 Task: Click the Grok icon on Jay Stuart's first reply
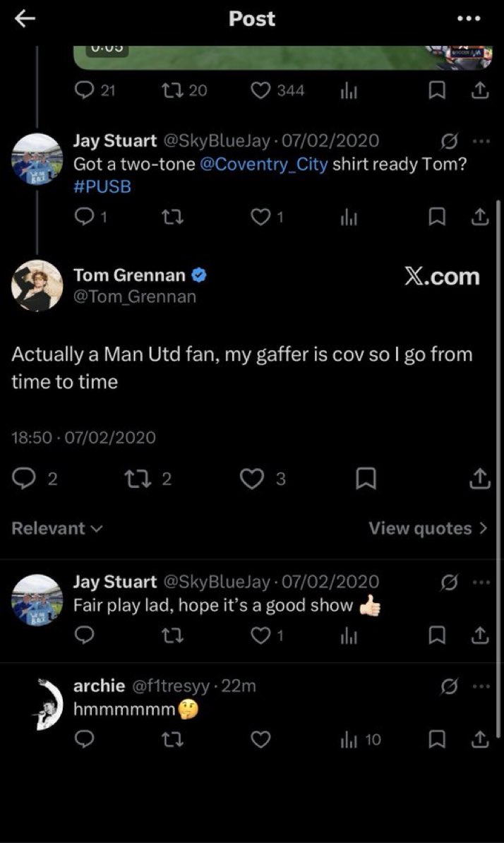[x=449, y=141]
